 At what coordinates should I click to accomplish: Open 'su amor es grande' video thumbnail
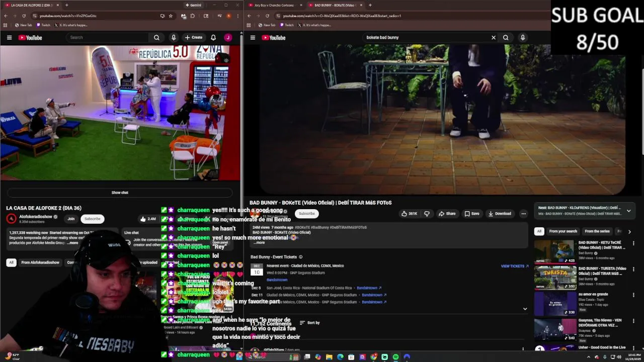tap(555, 303)
